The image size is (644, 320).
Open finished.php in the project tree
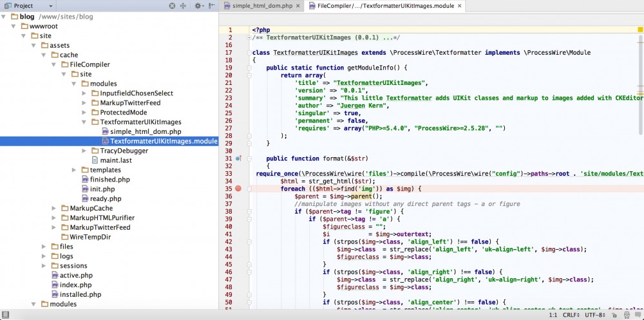coord(109,180)
